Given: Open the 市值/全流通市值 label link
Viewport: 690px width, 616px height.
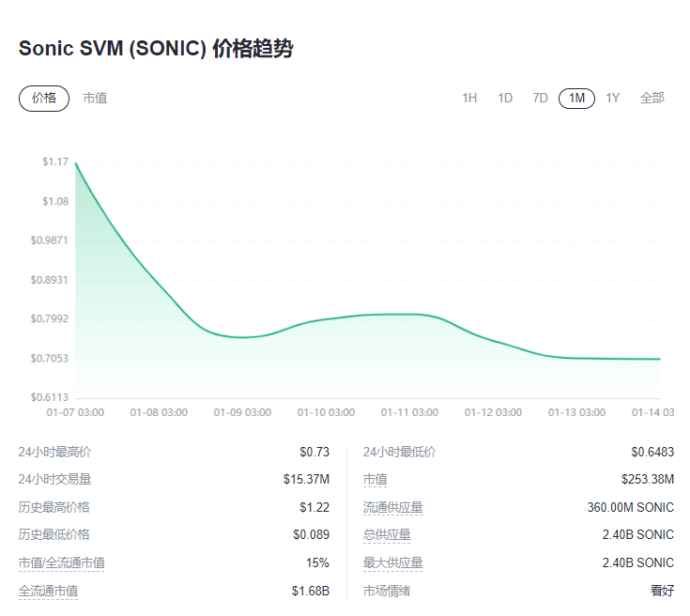Looking at the screenshot, I should 62,563.
